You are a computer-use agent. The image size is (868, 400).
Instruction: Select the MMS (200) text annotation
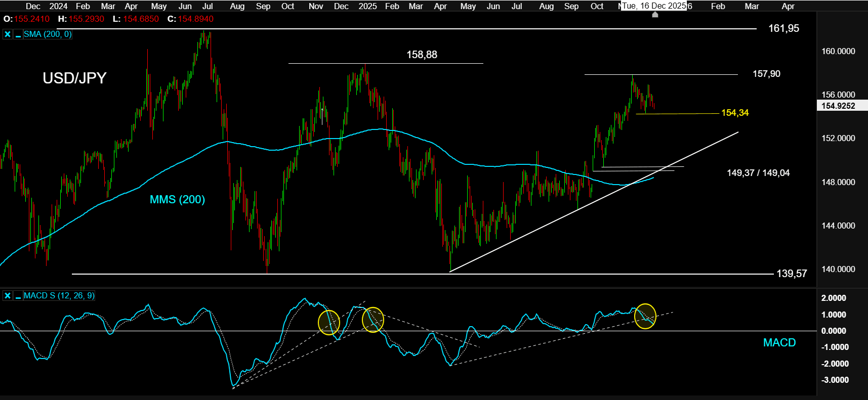click(177, 200)
